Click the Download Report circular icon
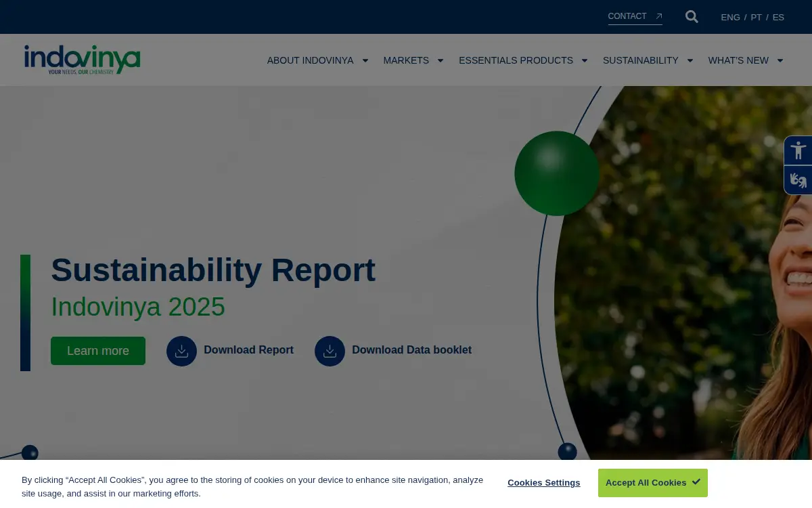This screenshot has width=812, height=508. coord(181,351)
